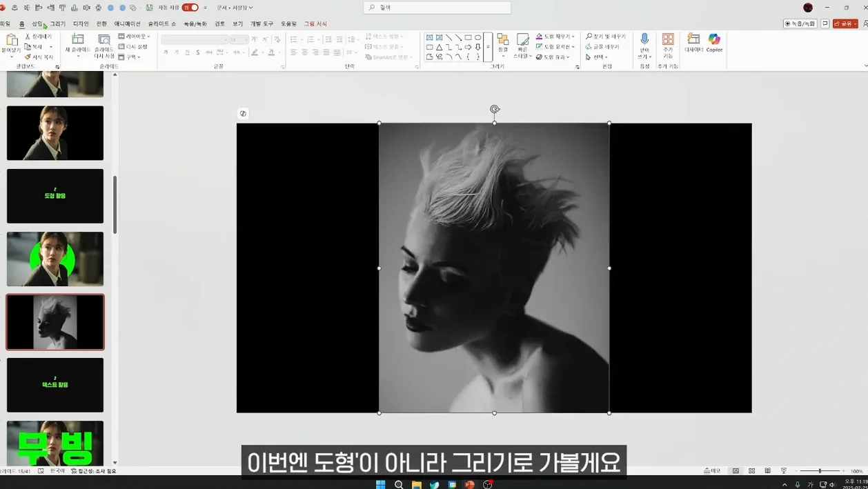Click the Paste (붙여넣기) clipboard icon
The height and width of the screenshot is (489, 868).
click(12, 40)
